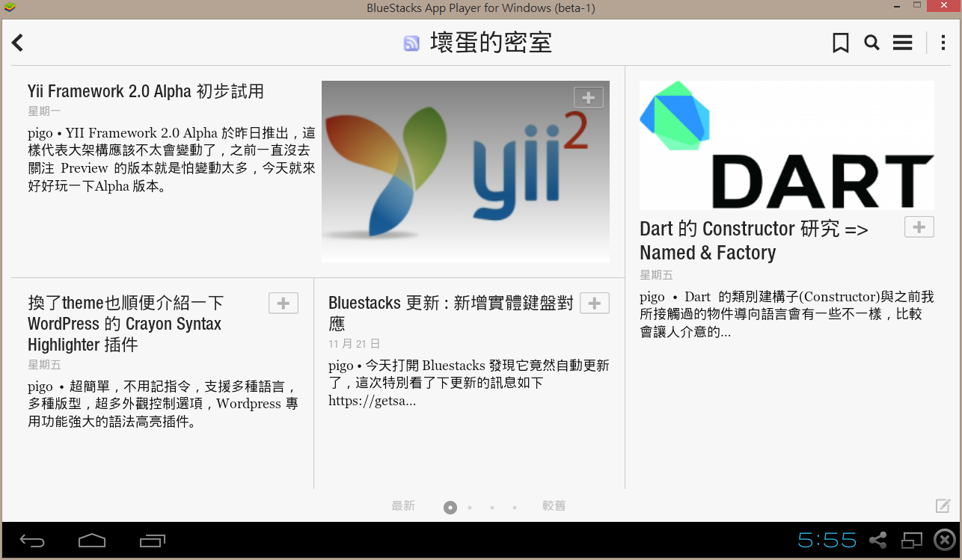This screenshot has width=962, height=560.
Task: Click the RSS feed icon beside title
Action: click(x=411, y=43)
